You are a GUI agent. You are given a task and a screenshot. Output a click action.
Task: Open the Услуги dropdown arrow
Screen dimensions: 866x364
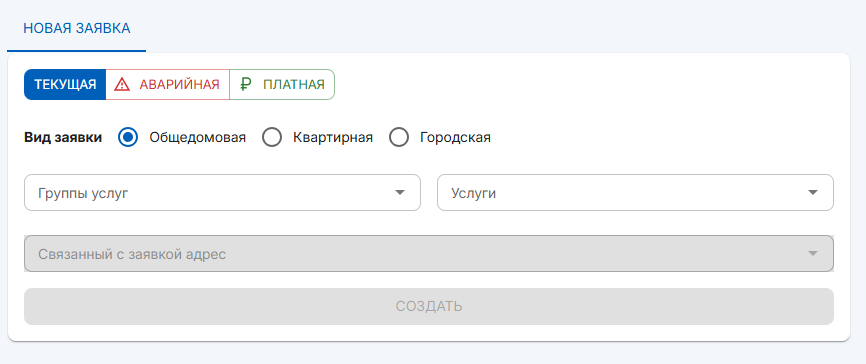(x=812, y=193)
